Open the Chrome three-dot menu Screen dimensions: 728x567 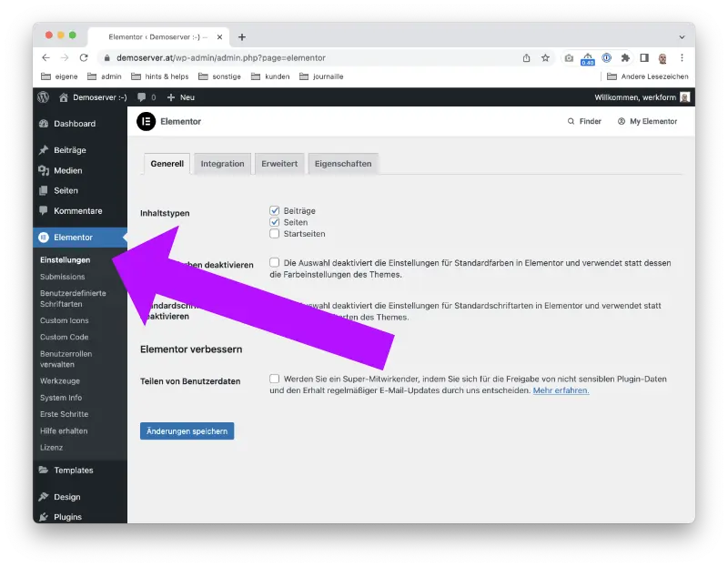(682, 57)
